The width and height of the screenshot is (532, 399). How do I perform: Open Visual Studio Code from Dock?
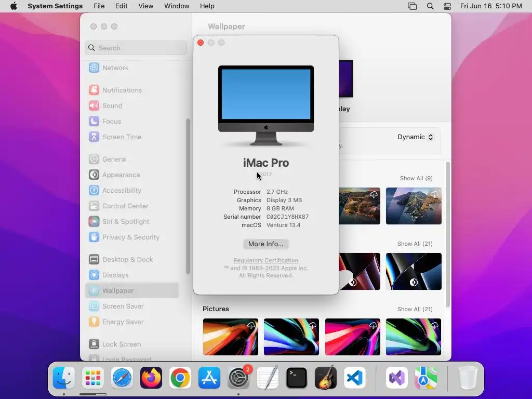(x=355, y=378)
